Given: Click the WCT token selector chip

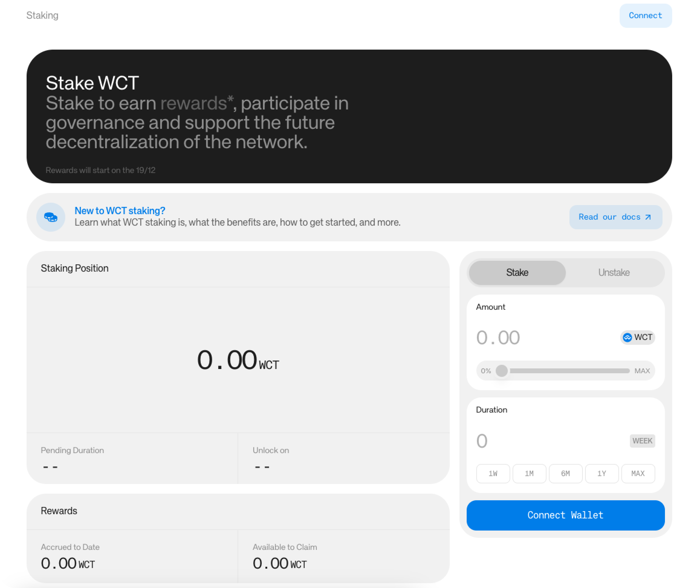Looking at the screenshot, I should 638,338.
